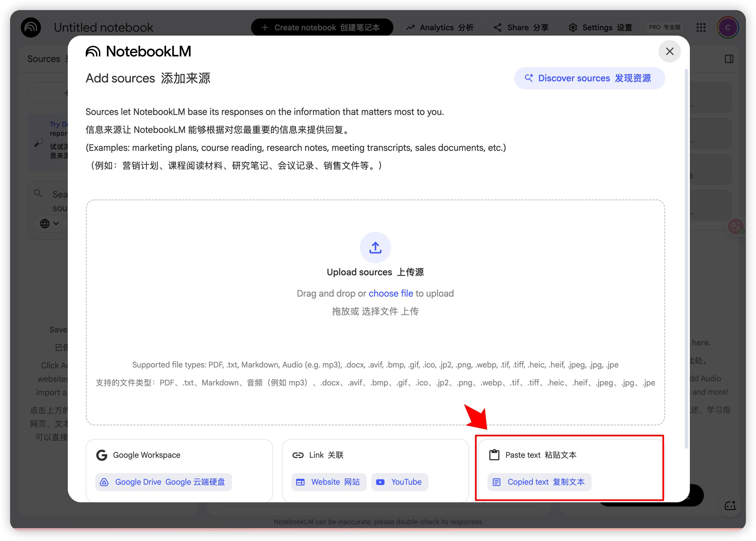Add a Website link source
The image size is (756, 541).
tap(329, 482)
